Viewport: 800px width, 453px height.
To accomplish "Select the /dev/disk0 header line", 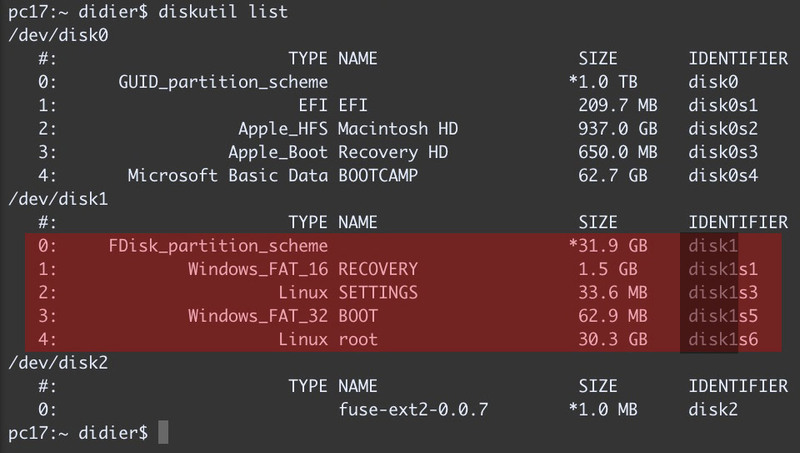I will click(x=58, y=35).
